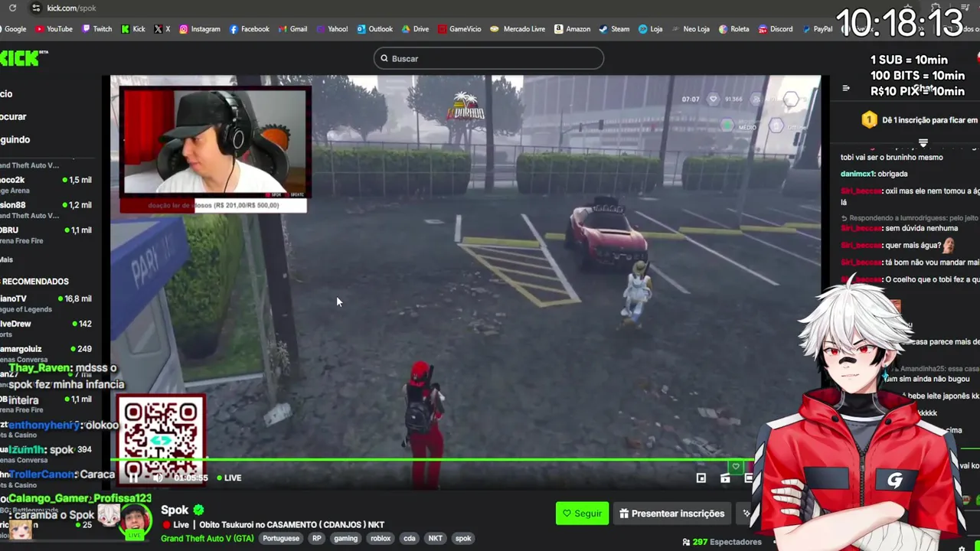Click the heart icon above player controls

[x=736, y=466]
